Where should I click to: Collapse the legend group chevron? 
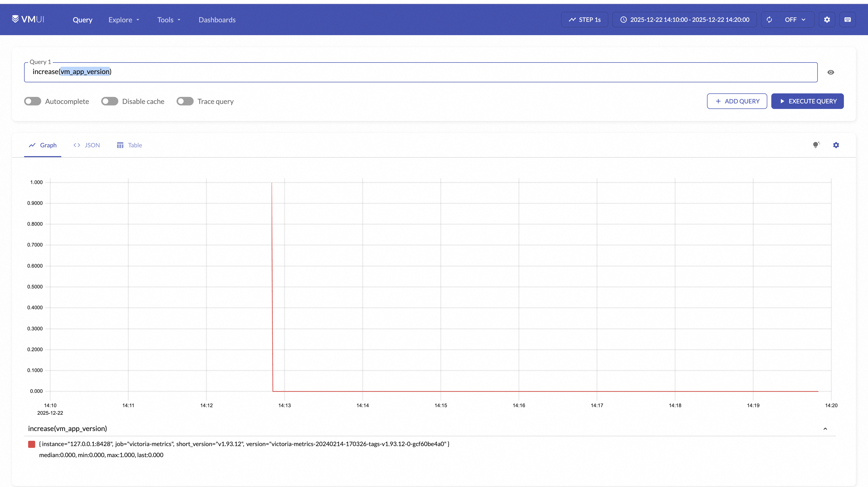coord(825,429)
